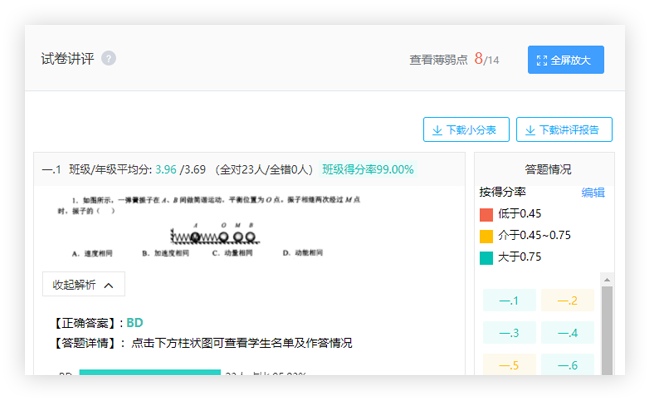Collapse the analysis with 收起解析

83,285
